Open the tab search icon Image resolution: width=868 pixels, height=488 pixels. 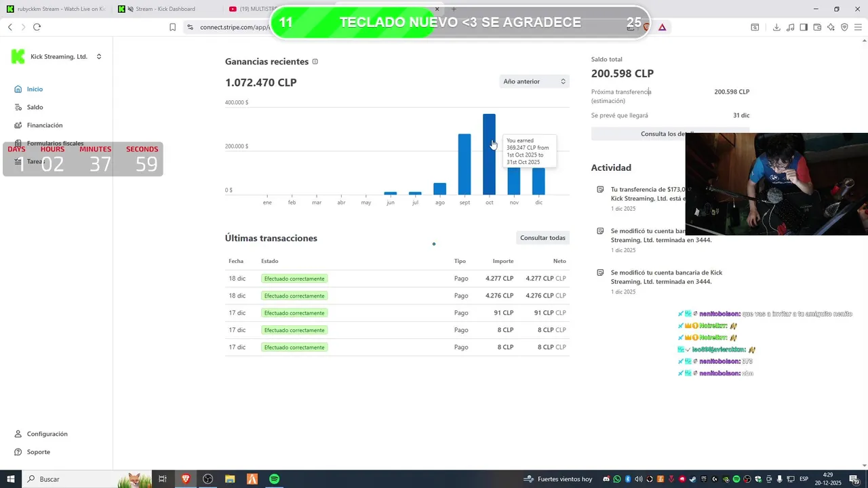(755, 27)
